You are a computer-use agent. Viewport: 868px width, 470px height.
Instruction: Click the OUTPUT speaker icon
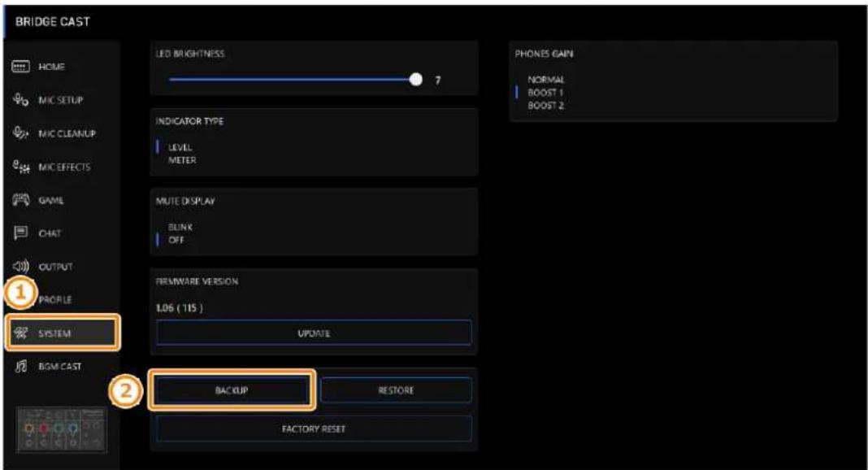coord(20,266)
